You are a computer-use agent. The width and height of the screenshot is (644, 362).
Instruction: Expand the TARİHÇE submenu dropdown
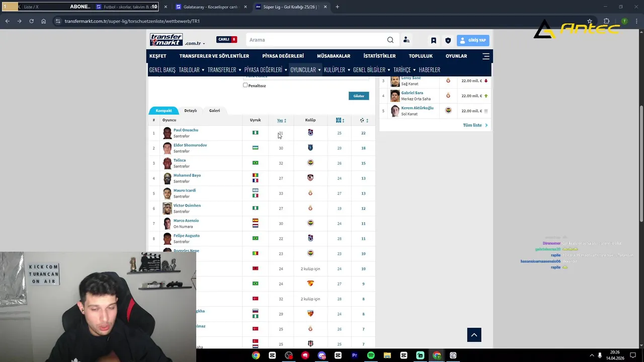[x=405, y=70]
